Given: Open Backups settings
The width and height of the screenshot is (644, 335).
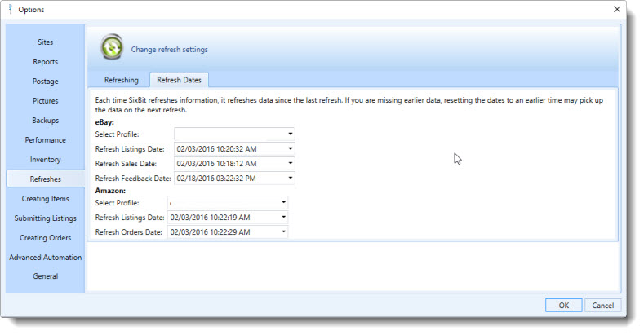Looking at the screenshot, I should coord(45,120).
